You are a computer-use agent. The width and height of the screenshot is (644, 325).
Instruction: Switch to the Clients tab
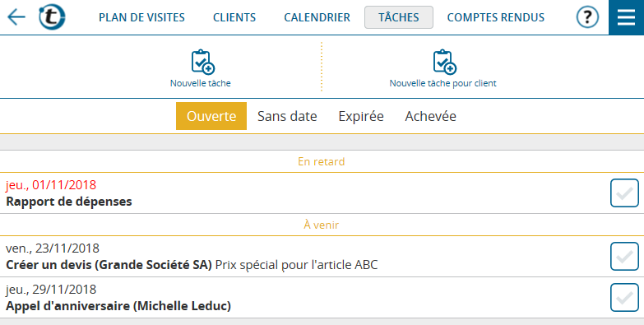click(x=234, y=17)
